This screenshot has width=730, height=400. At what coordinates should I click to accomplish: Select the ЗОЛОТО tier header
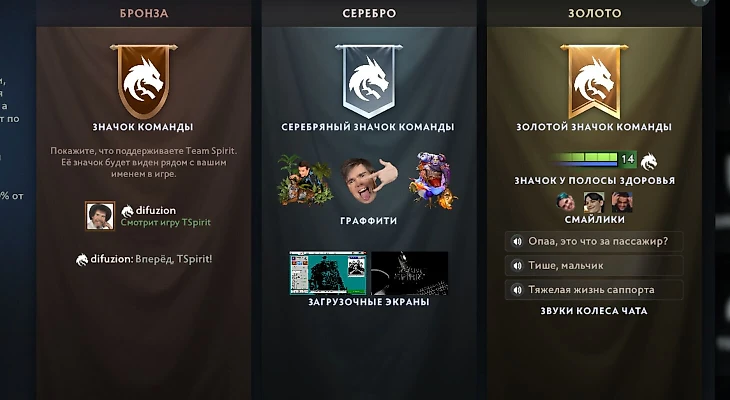pyautogui.click(x=595, y=13)
